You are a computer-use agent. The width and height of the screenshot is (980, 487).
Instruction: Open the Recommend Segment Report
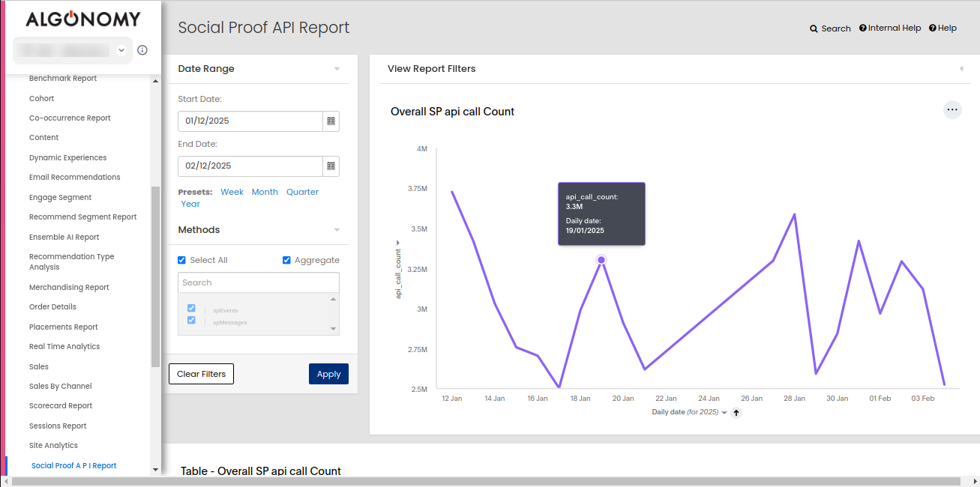[x=82, y=217]
